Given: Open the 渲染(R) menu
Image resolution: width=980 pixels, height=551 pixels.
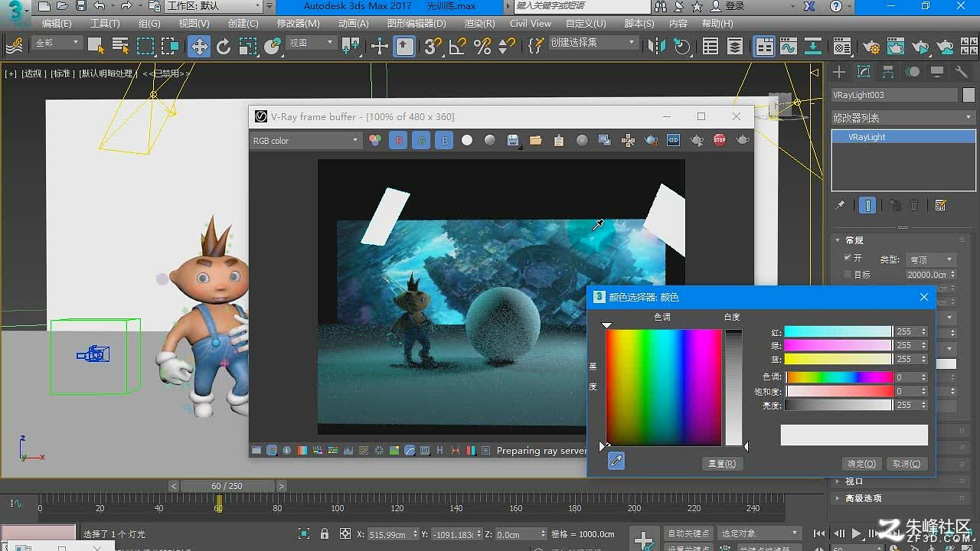Looking at the screenshot, I should coord(479,24).
